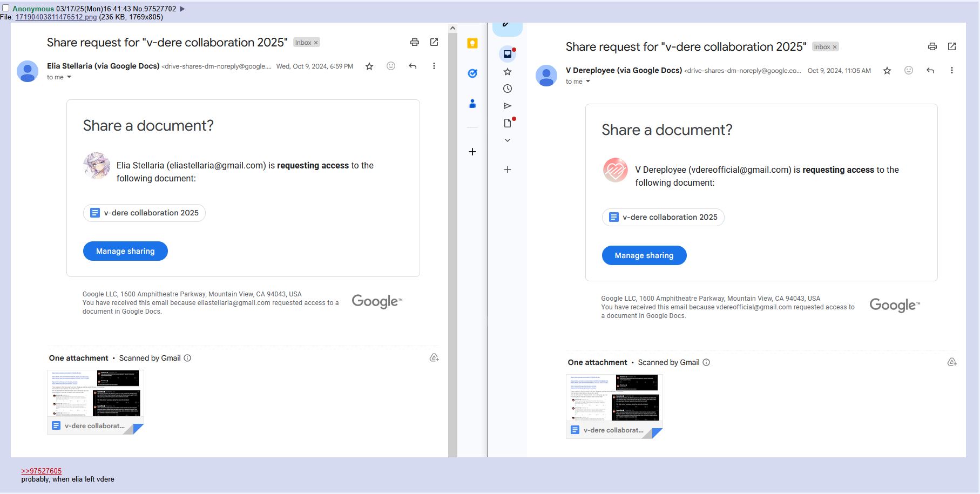Add emoji reaction to V Dereployee email

[x=909, y=70]
